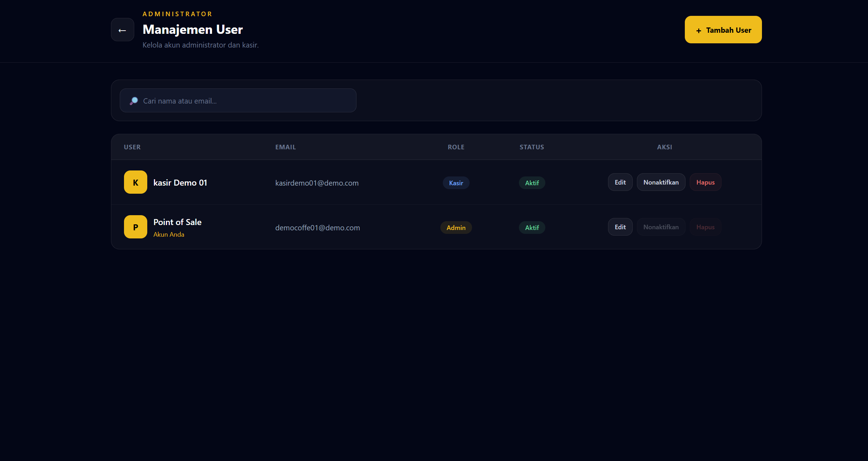868x461 pixels.
Task: Select the name 'kasir Demo 01'
Action: 180,182
